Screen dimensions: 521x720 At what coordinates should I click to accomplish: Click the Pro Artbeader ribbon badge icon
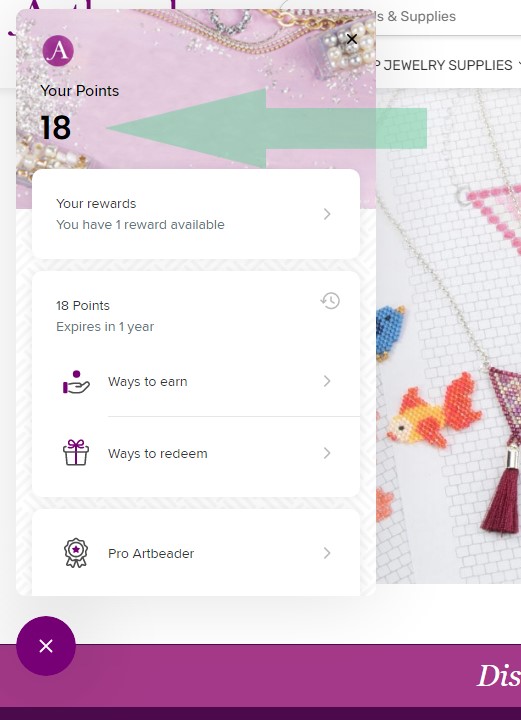pyautogui.click(x=76, y=553)
